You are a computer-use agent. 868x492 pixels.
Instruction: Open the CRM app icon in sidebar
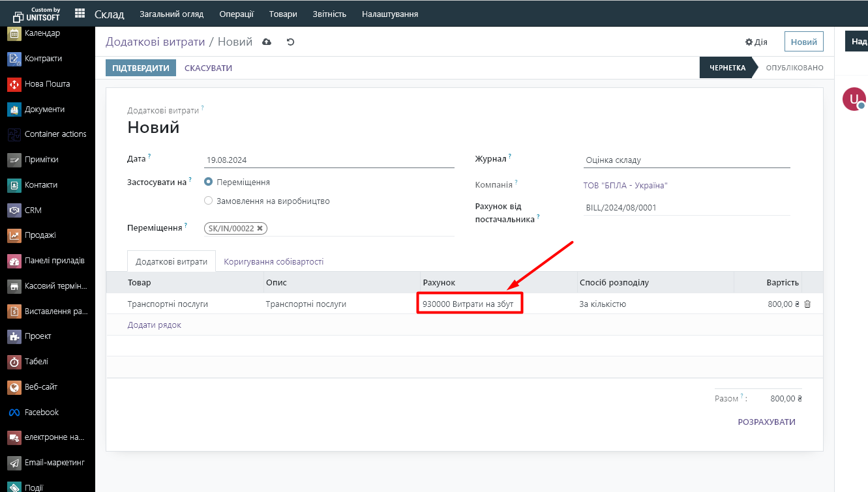pyautogui.click(x=14, y=210)
